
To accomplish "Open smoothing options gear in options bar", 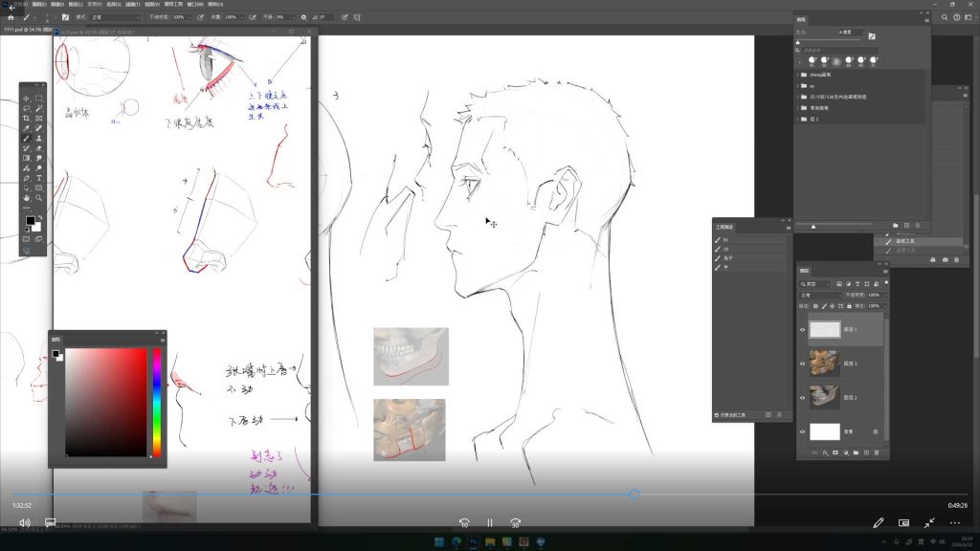I will click(x=303, y=17).
